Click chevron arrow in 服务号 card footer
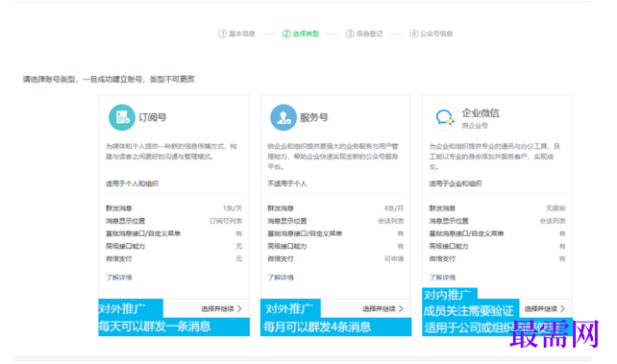 pyautogui.click(x=401, y=308)
